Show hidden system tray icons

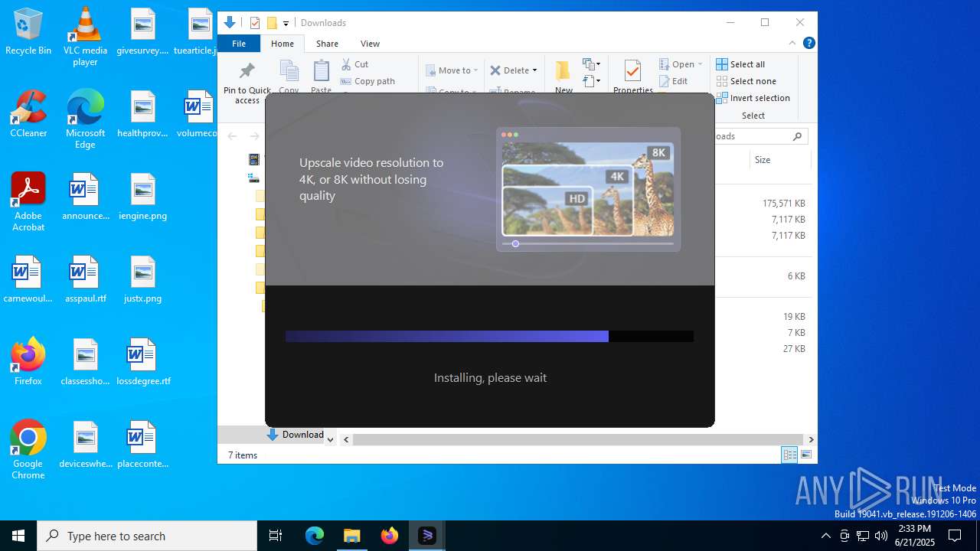coord(825,536)
